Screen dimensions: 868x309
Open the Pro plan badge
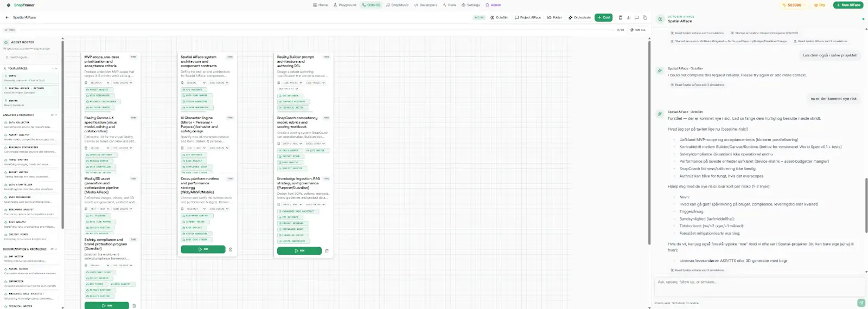[x=820, y=5]
